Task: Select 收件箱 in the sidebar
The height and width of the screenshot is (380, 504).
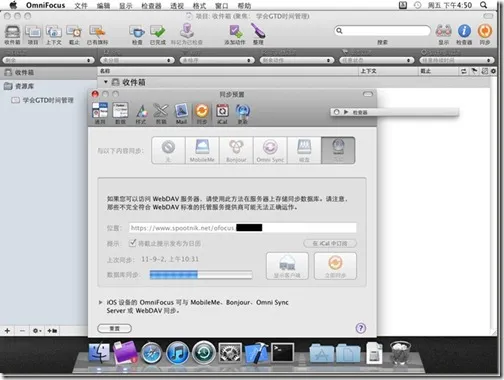Action: point(48,72)
